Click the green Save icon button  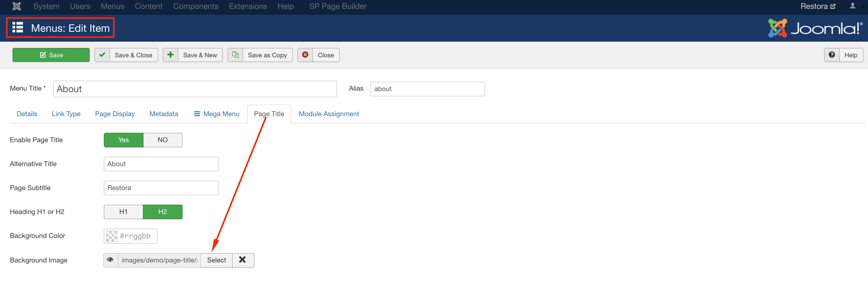pos(43,55)
